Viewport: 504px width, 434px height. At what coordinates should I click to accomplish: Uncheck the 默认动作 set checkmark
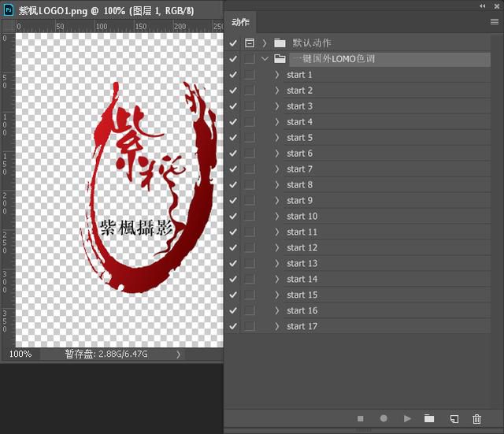coord(233,43)
